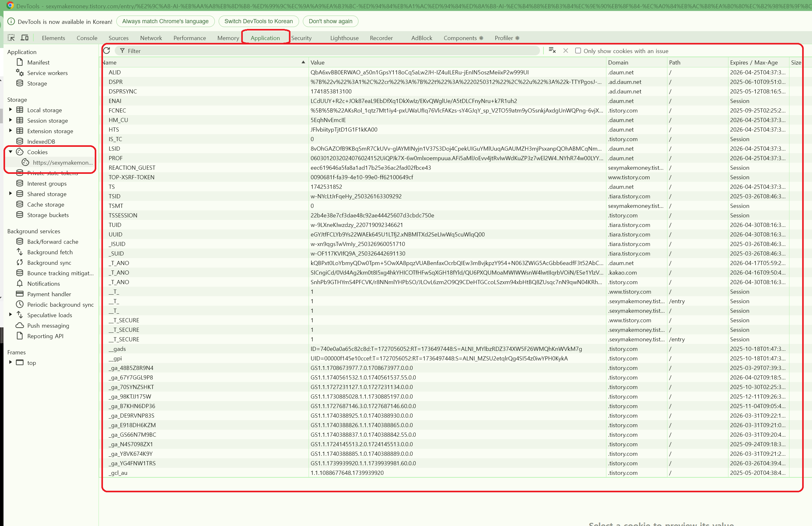The image size is (812, 526).
Task: Click the delete selected cookie X icon
Action: tap(565, 51)
